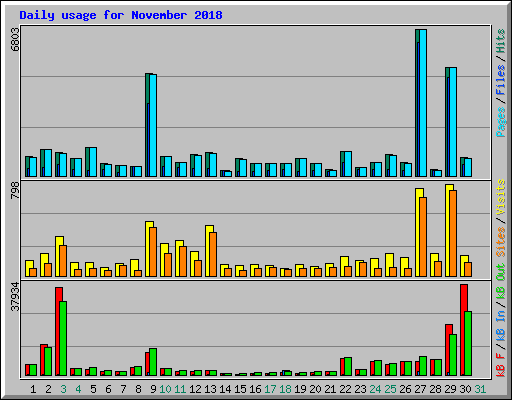The width and height of the screenshot is (512, 400).
Task: Click day label 23 on the x-axis
Action: (360, 389)
